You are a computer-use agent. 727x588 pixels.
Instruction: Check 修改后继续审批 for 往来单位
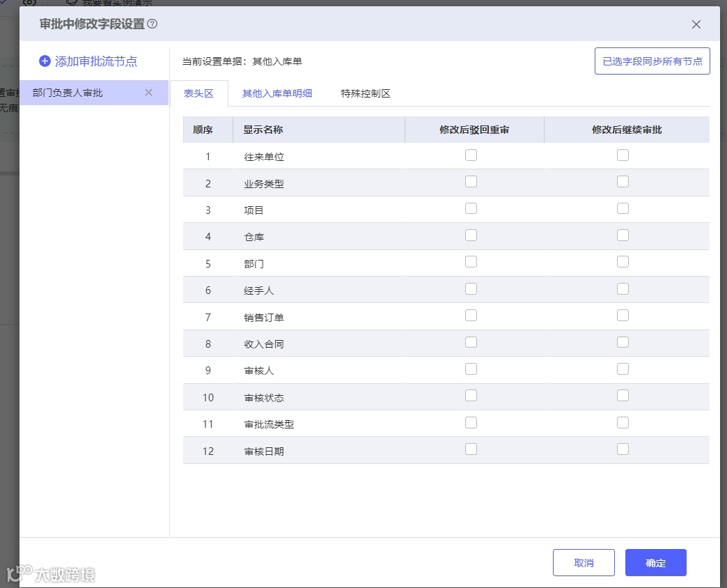623,155
